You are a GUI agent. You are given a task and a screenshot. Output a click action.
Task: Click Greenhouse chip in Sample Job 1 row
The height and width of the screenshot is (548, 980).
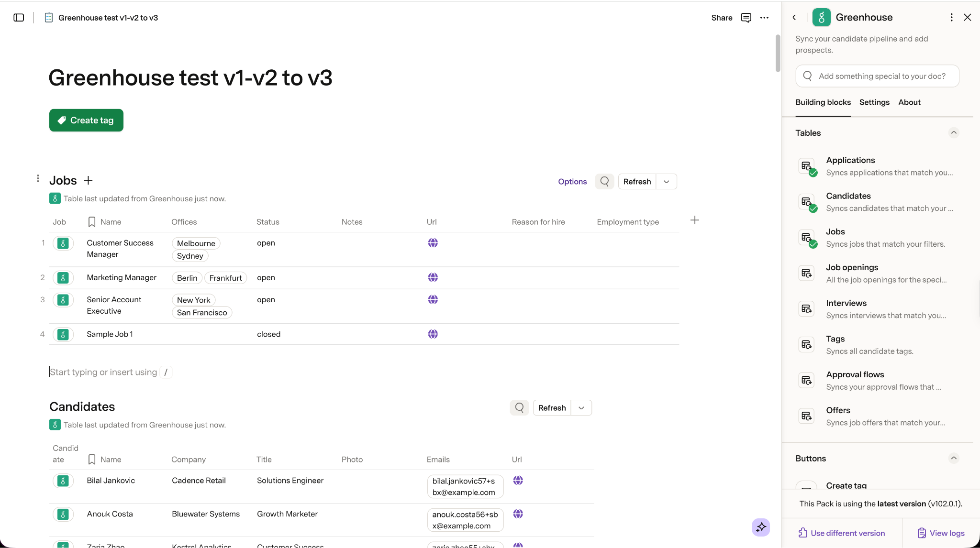[63, 334]
